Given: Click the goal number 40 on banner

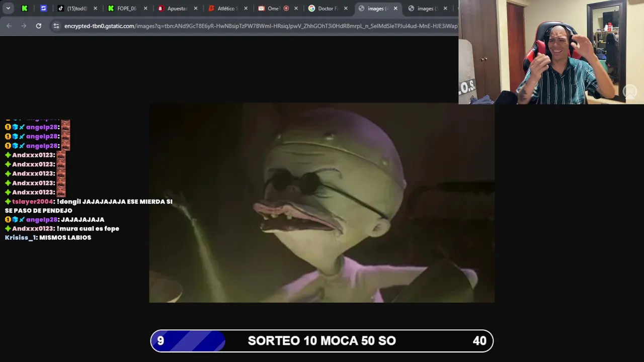Looking at the screenshot, I should [479, 341].
